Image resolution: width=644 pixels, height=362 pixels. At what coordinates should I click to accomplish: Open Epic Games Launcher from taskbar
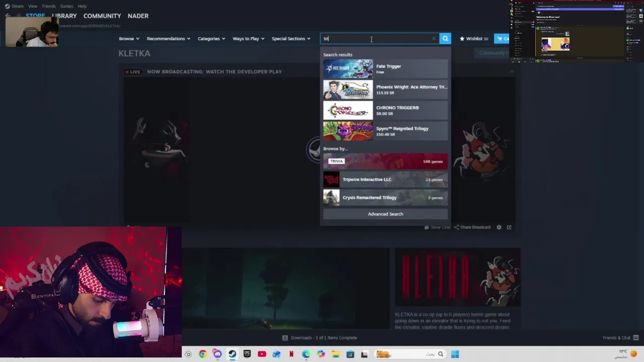(x=247, y=354)
